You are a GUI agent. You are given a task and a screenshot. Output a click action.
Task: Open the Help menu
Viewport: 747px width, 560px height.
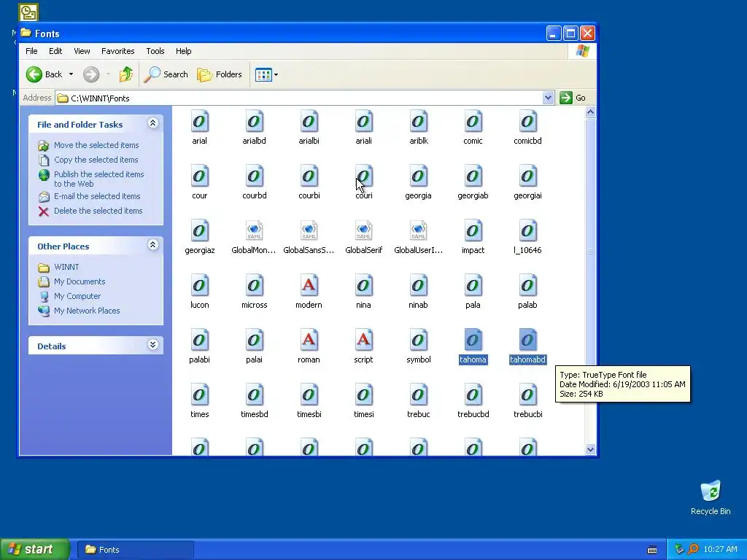(x=183, y=51)
